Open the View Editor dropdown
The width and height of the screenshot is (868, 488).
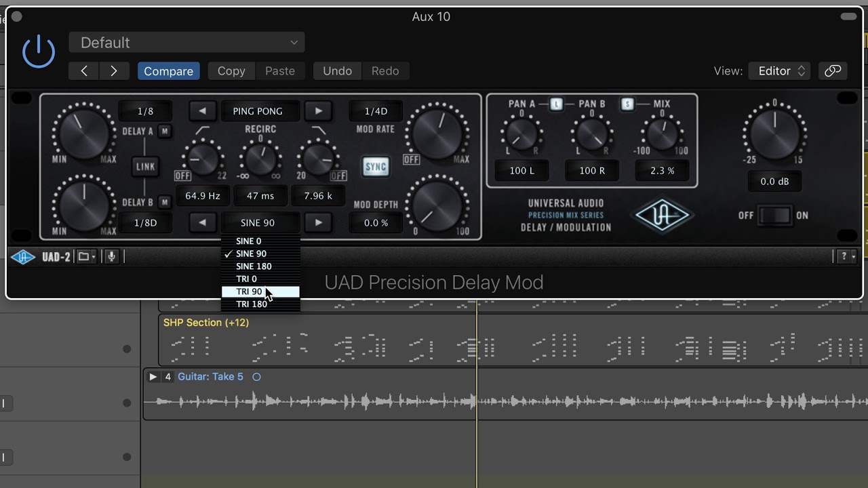[x=779, y=71]
